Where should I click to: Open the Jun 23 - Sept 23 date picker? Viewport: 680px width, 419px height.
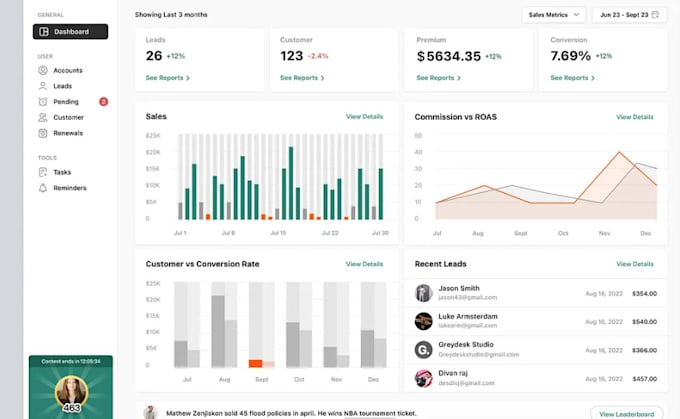click(629, 15)
